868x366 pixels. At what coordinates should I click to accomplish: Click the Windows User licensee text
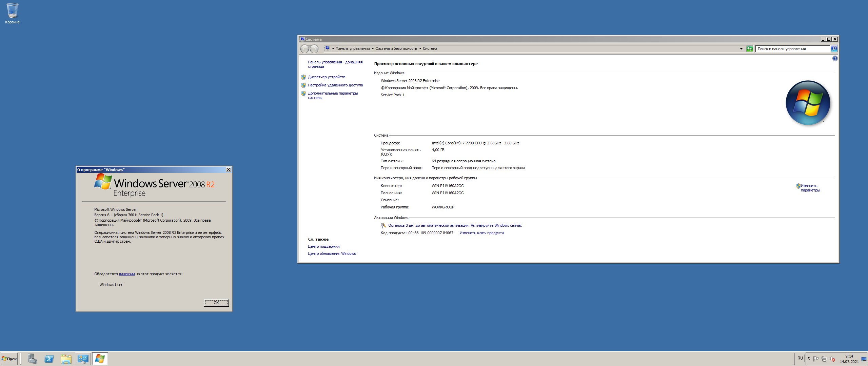(x=111, y=285)
